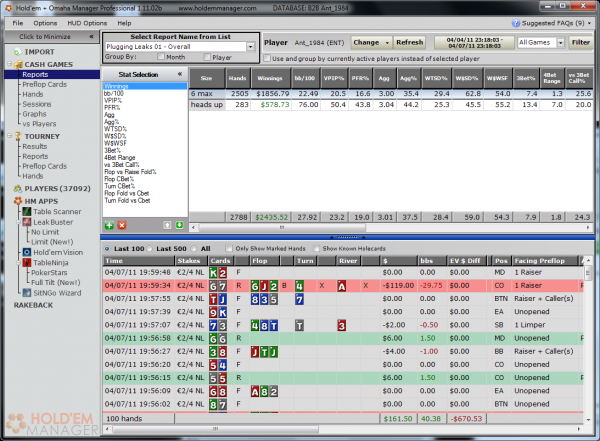600x441 pixels.
Task: Select hand at 04/07/11 19:59:34
Action: pos(343,286)
